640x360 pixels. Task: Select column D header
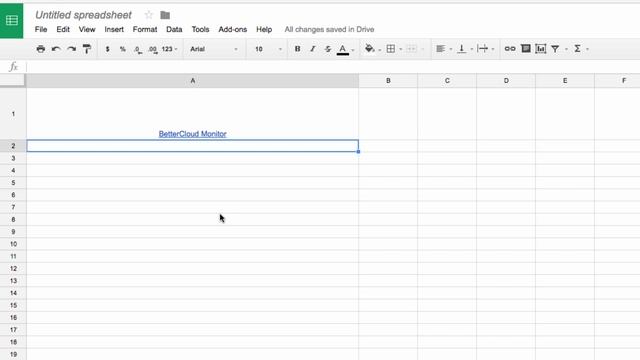(506, 81)
